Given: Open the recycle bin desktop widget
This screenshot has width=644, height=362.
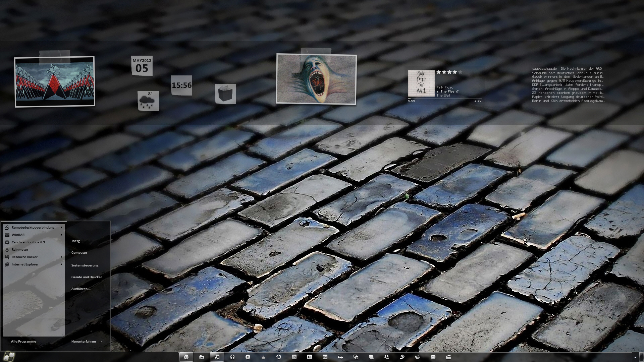Looking at the screenshot, I should (x=225, y=94).
